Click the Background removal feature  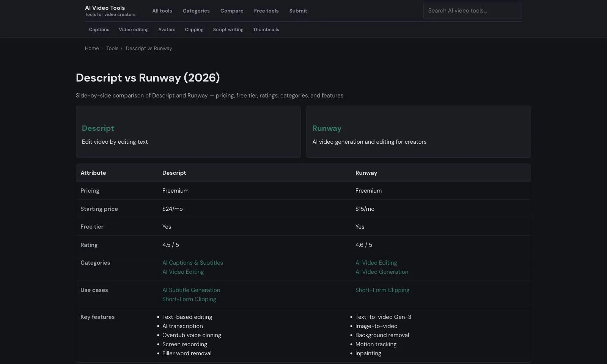point(382,335)
